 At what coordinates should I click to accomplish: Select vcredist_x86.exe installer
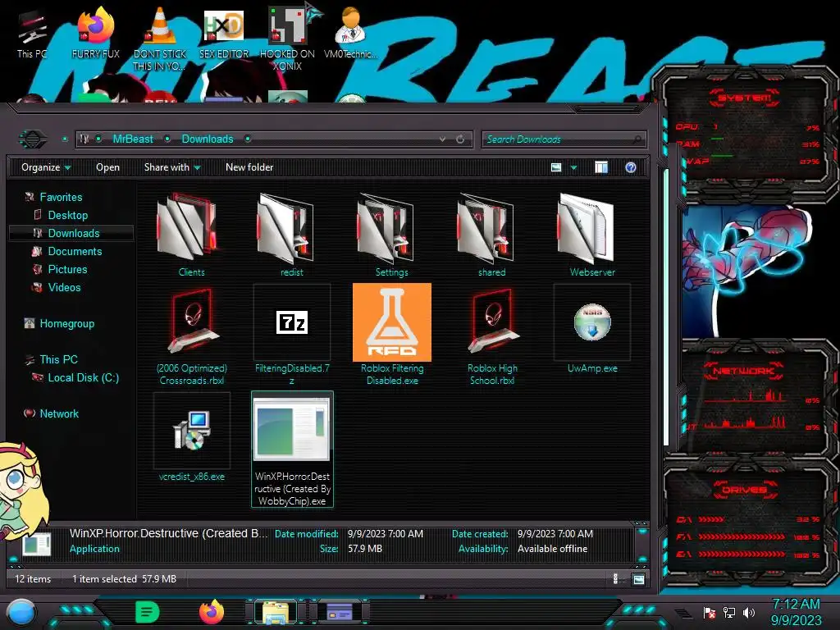pyautogui.click(x=191, y=436)
